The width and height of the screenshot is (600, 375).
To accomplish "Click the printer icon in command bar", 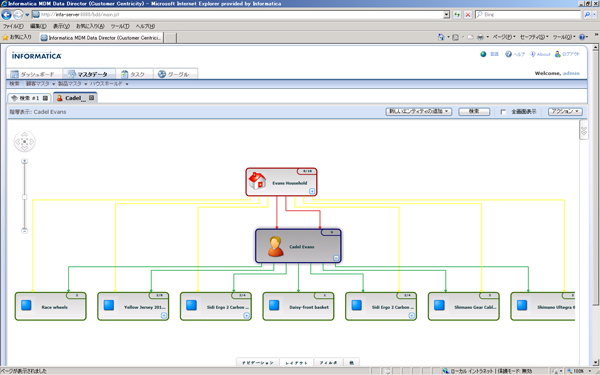I will click(481, 37).
